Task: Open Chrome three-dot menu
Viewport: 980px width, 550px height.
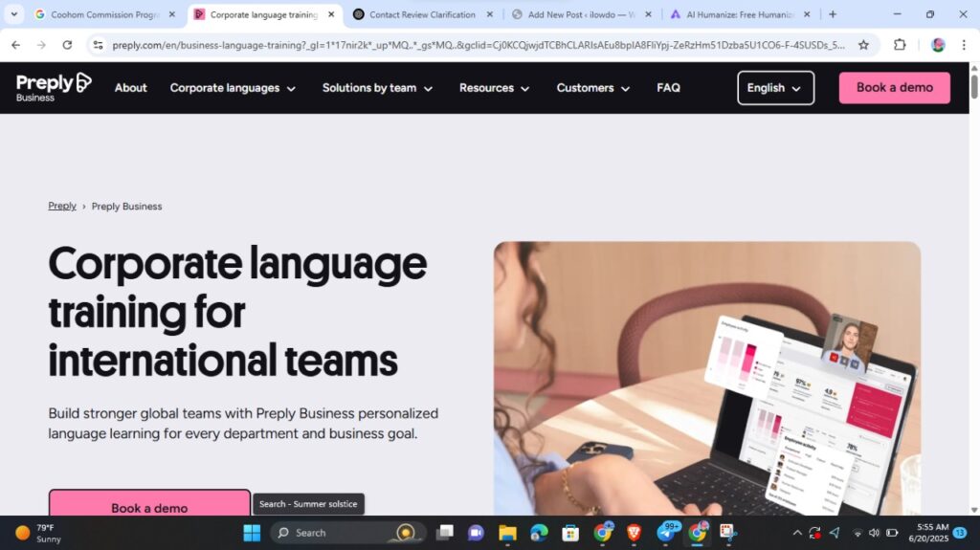Action: [x=964, y=45]
